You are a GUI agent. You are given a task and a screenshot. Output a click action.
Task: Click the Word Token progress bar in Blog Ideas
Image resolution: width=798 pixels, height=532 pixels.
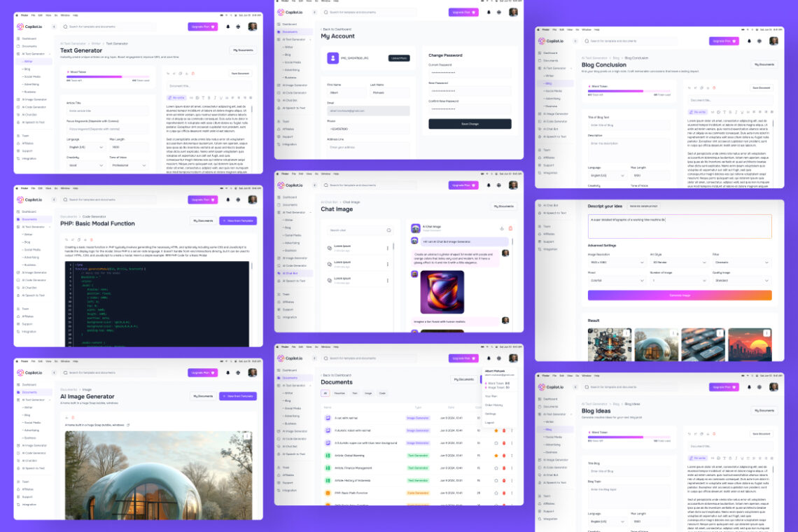point(629,437)
